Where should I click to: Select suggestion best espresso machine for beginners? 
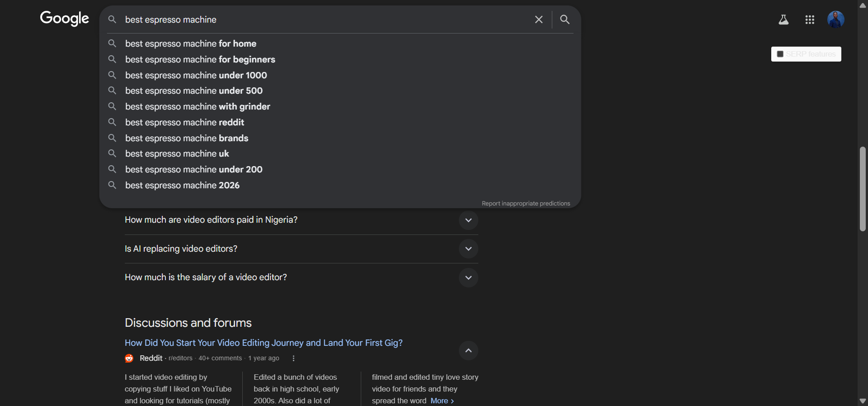pos(340,59)
